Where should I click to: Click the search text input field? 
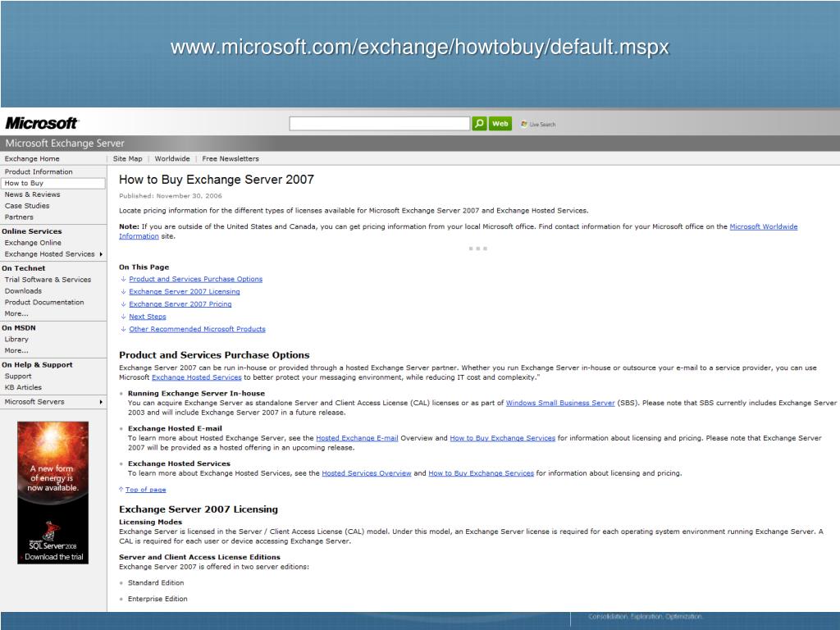pos(379,124)
